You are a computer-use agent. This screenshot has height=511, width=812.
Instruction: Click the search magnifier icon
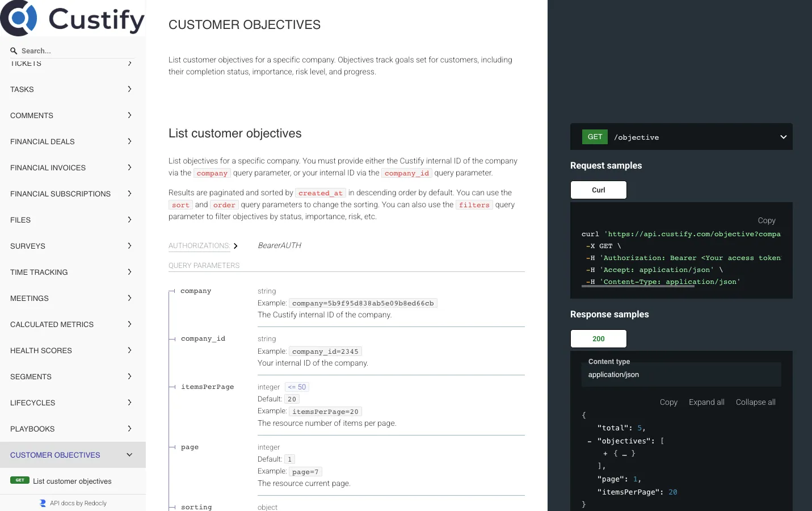coord(14,51)
